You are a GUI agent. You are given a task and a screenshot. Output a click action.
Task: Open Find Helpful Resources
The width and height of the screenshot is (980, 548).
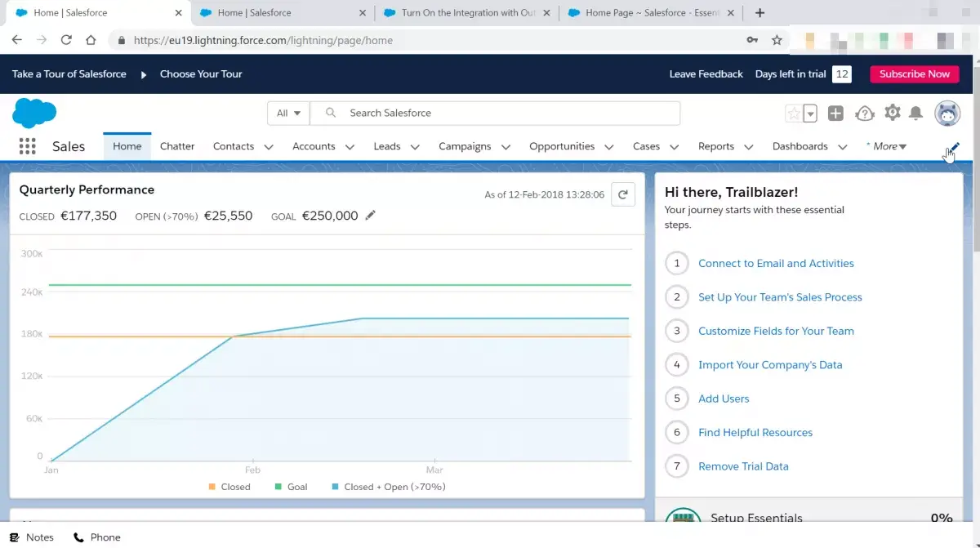[755, 432]
